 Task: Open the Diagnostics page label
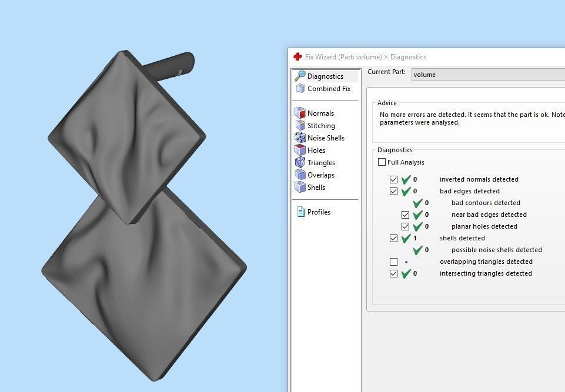[x=325, y=76]
